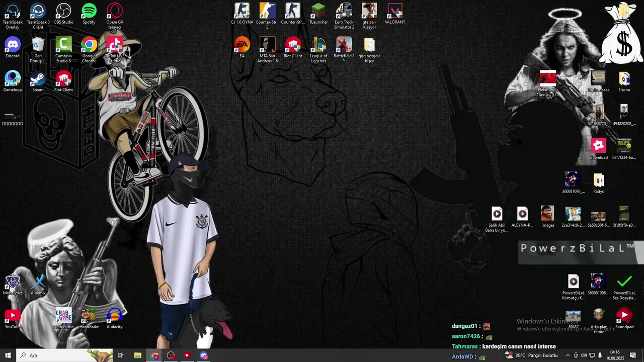Launch TeamSpeak 3 Client desktop icon
This screenshot has width=644, height=362.
[x=38, y=16]
